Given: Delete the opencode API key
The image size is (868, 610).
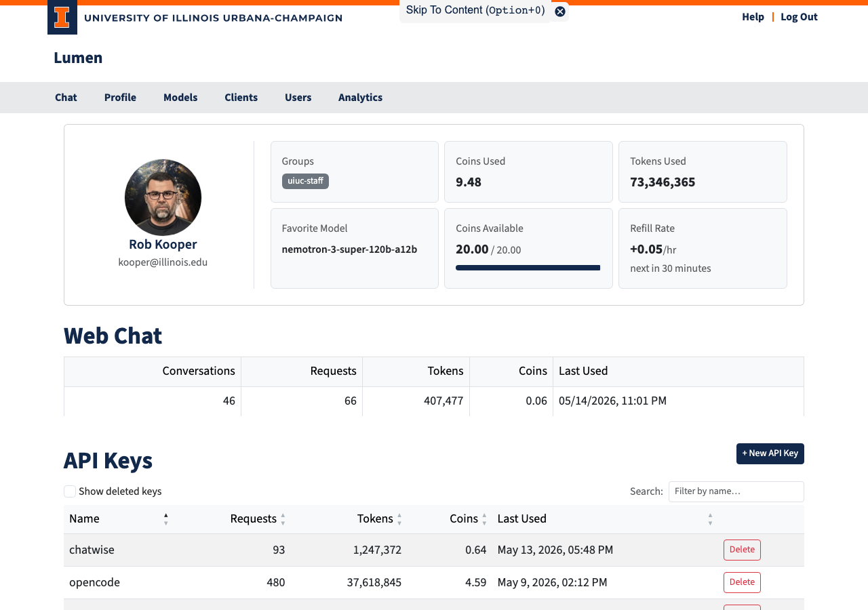Looking at the screenshot, I should [742, 582].
